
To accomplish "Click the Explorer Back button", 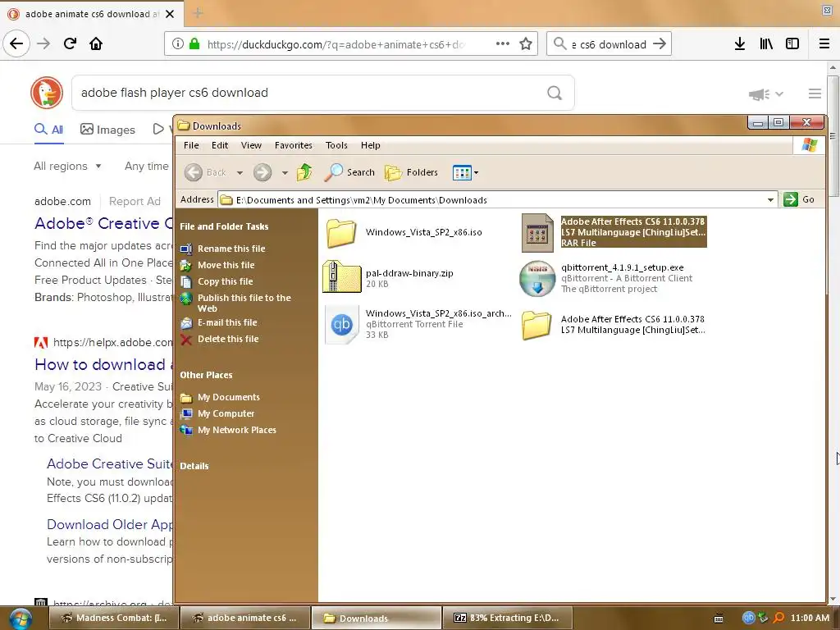I will coord(206,172).
